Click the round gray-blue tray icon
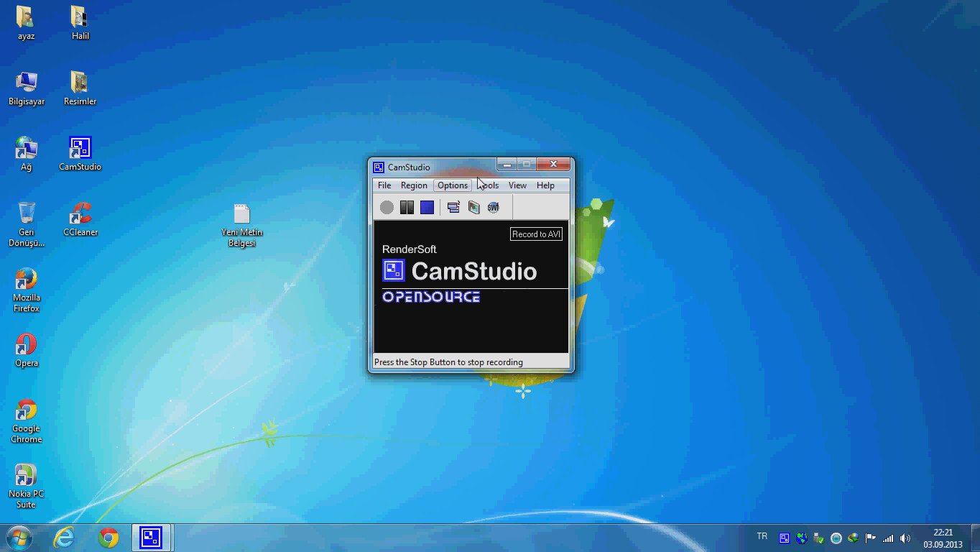The width and height of the screenshot is (980, 552). point(836,538)
